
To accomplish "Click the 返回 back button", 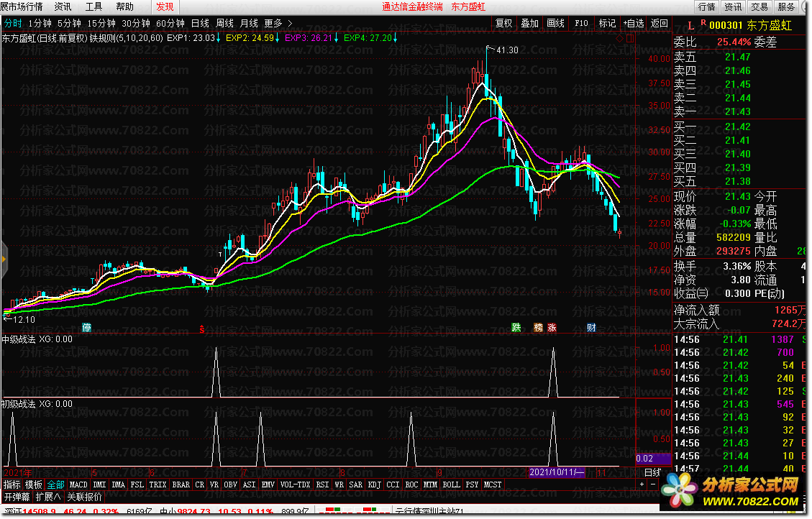I will click(x=660, y=23).
